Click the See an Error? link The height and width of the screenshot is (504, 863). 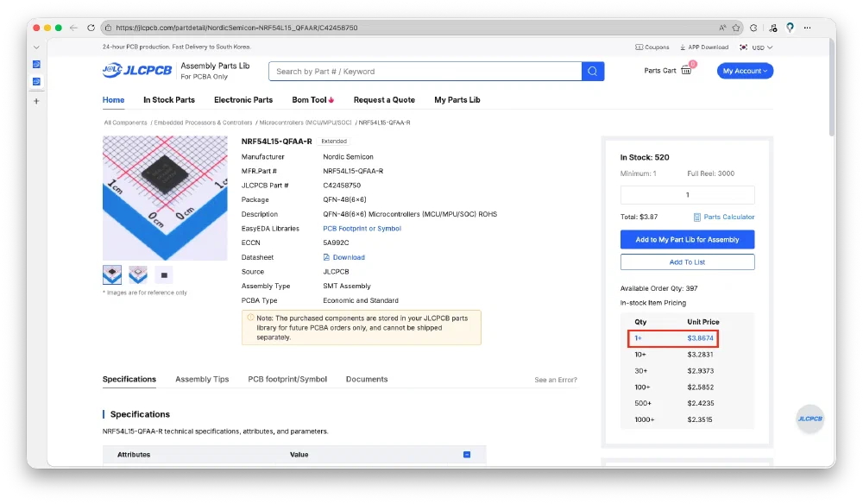[556, 380]
